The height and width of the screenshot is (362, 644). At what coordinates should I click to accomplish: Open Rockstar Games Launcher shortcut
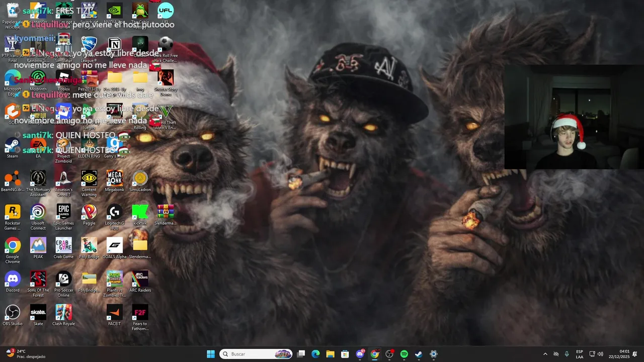tap(13, 217)
